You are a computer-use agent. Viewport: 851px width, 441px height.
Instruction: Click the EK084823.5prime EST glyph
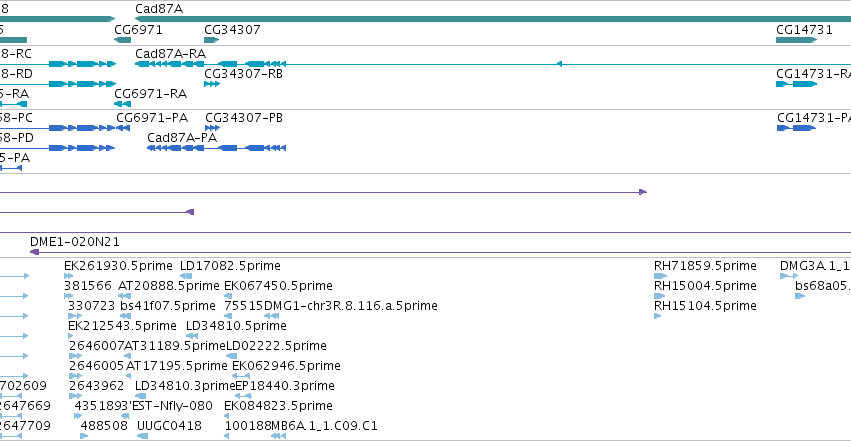tap(226, 416)
